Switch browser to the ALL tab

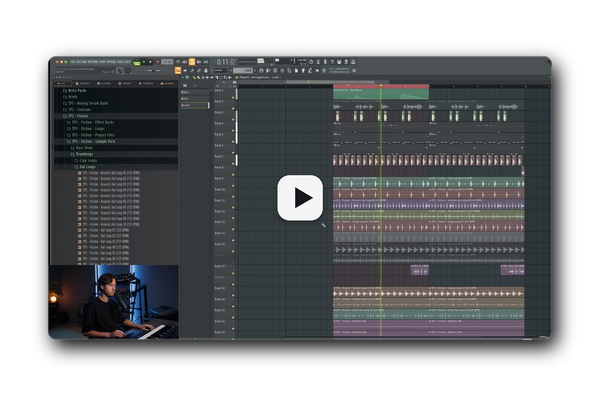[x=62, y=83]
